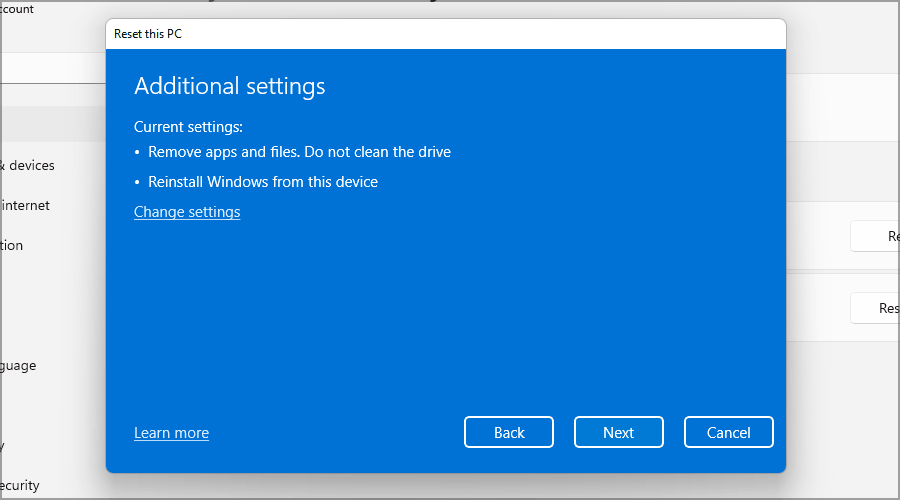Click the account label at top left
The height and width of the screenshot is (500, 900).
coord(17,9)
